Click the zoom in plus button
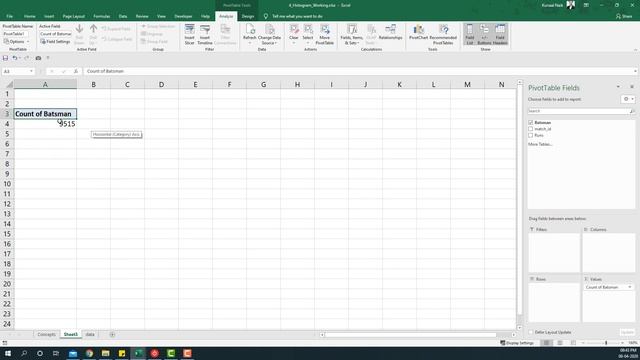 (623, 343)
